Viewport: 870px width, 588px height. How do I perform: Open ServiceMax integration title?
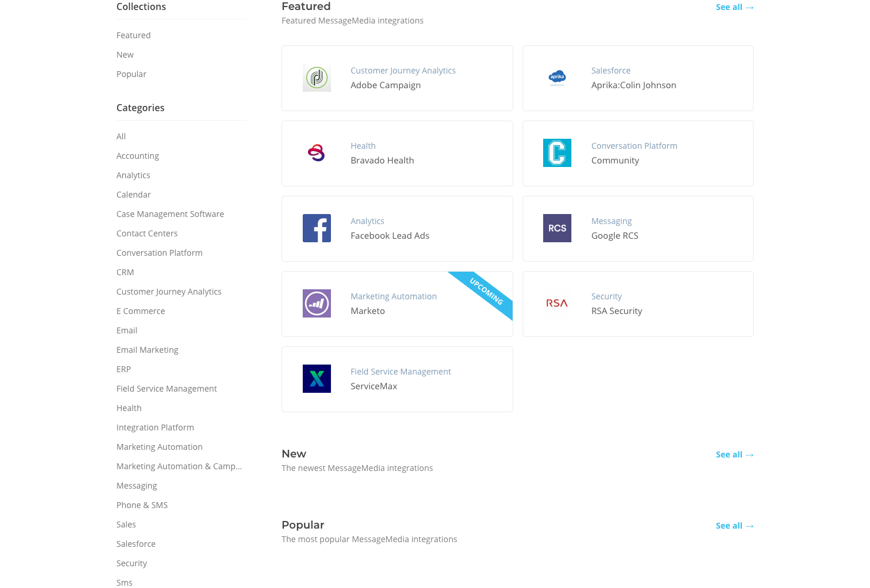click(x=374, y=386)
